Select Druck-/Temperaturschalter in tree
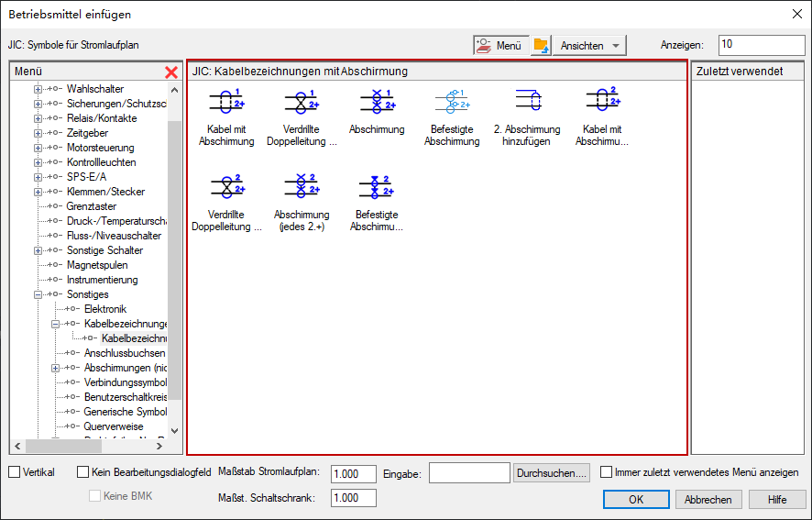 [116, 221]
